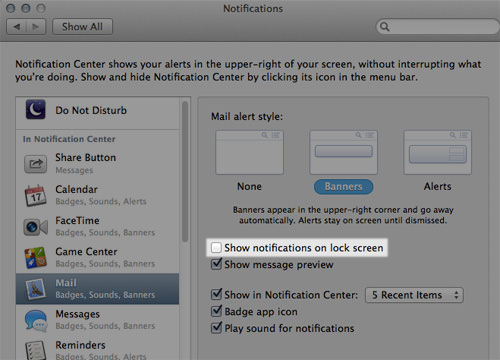This screenshot has height=360, width=500.
Task: Click the Alerts style label
Action: tap(438, 186)
